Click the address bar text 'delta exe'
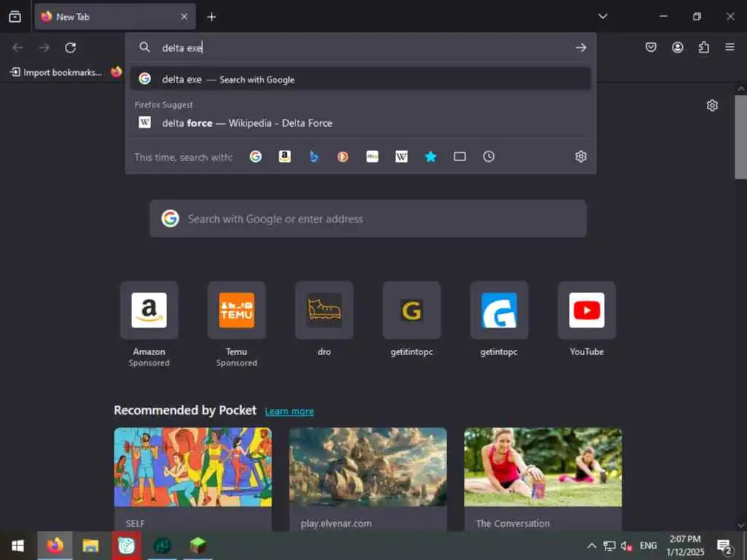The height and width of the screenshot is (560, 747). [x=182, y=48]
